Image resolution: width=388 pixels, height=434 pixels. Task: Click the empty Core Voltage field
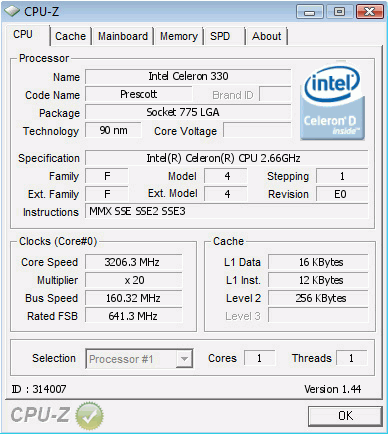click(257, 130)
